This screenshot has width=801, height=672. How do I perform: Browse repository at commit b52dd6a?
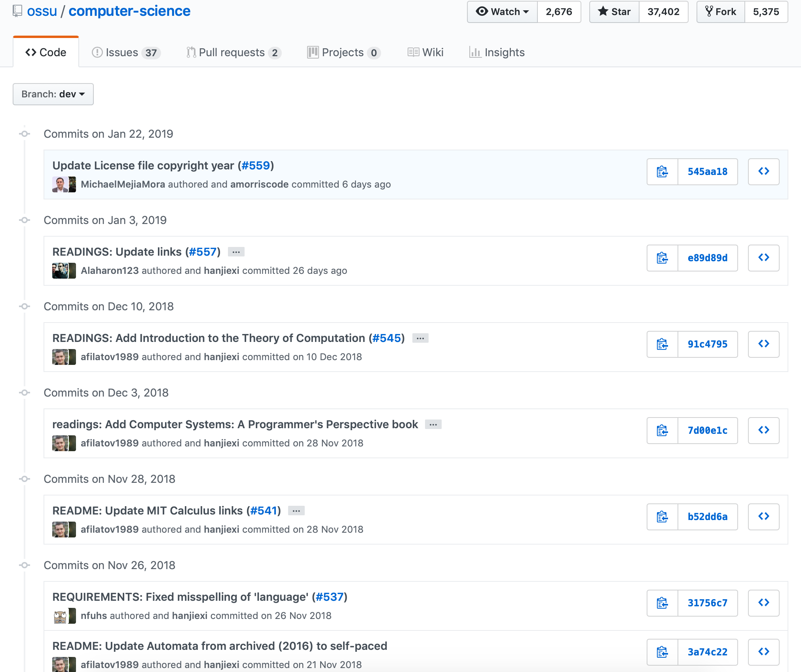tap(764, 517)
